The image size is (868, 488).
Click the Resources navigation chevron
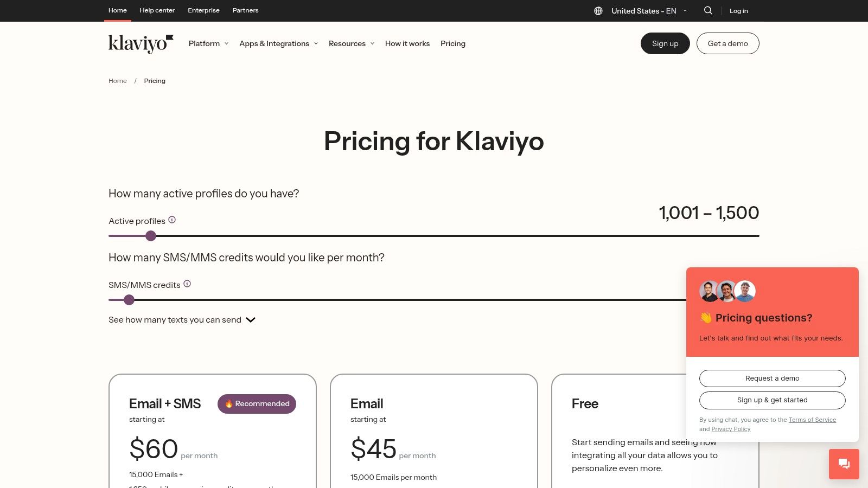click(372, 43)
